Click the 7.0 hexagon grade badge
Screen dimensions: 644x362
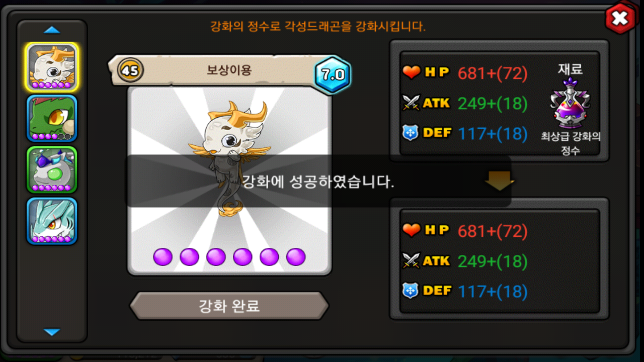click(x=332, y=74)
